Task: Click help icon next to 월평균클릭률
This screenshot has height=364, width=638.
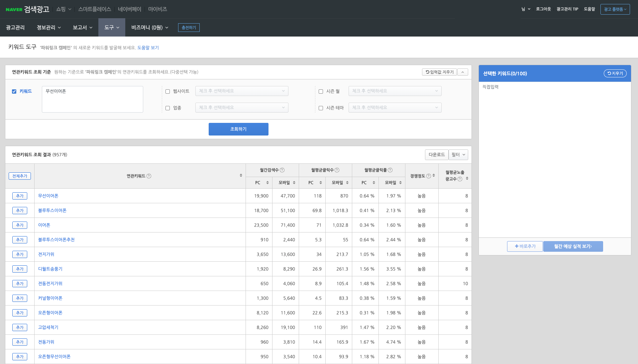Action: pyautogui.click(x=390, y=170)
